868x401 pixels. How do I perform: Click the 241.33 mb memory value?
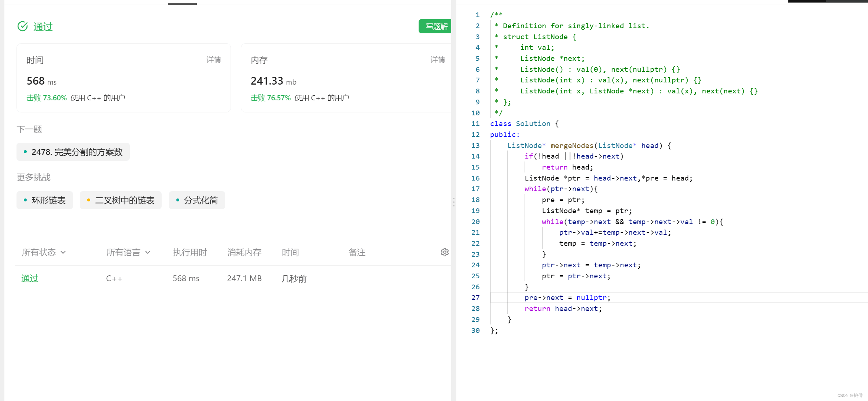click(x=273, y=81)
